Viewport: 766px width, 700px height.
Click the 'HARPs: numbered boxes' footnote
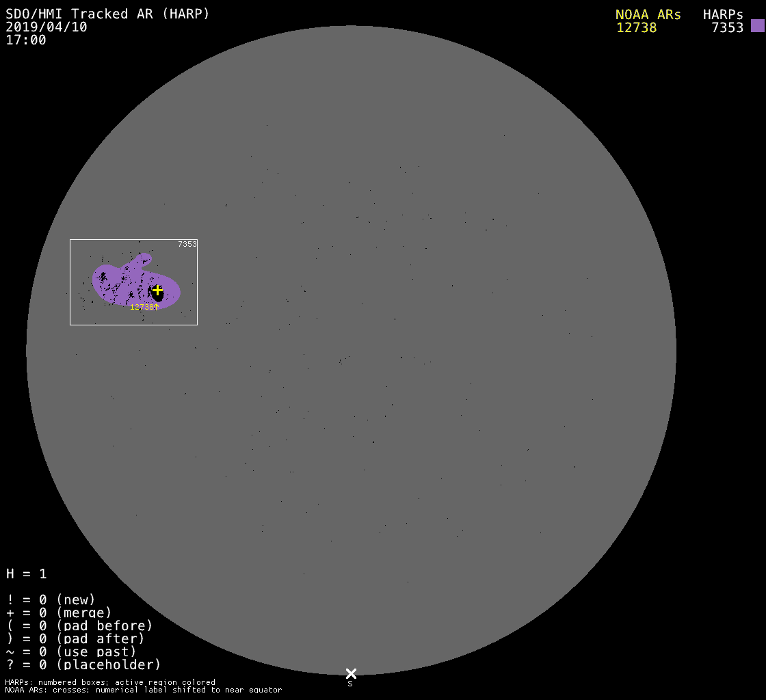(110, 682)
